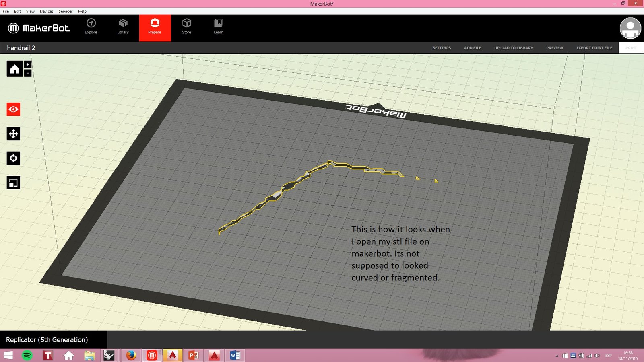Open Word from the taskbar

[235, 356]
